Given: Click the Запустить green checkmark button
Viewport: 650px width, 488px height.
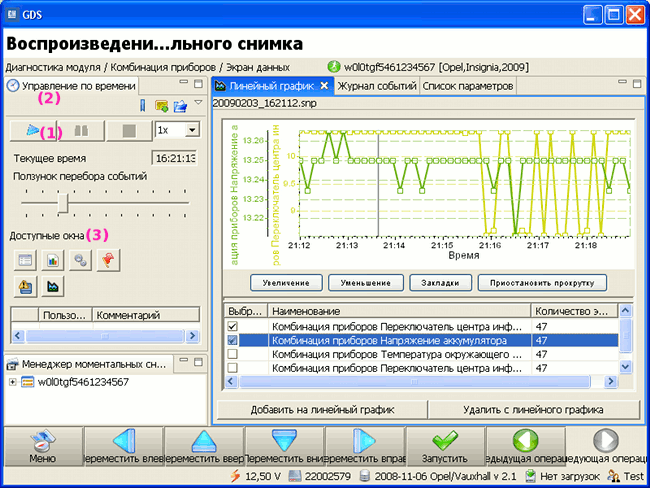Looking at the screenshot, I should [445, 447].
